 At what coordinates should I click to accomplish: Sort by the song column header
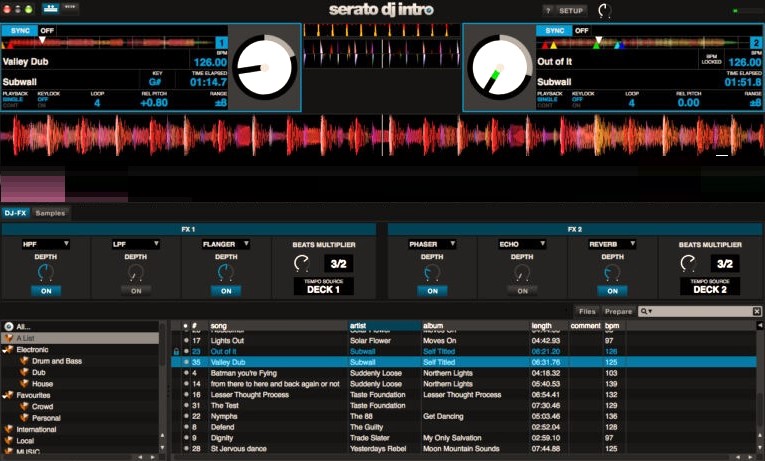(x=278, y=325)
